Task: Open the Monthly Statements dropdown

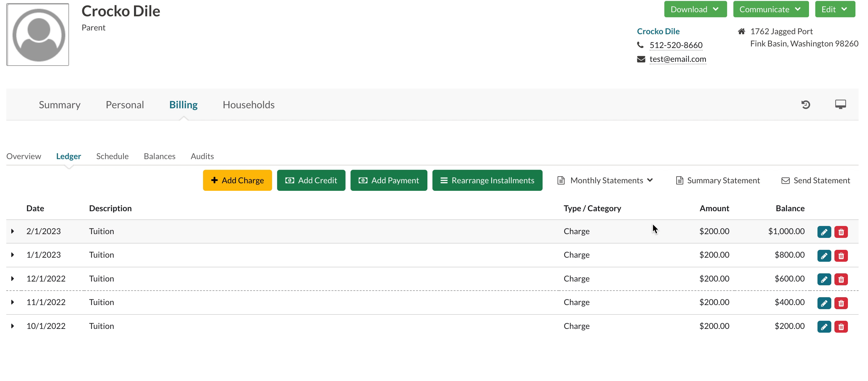Action: [606, 180]
